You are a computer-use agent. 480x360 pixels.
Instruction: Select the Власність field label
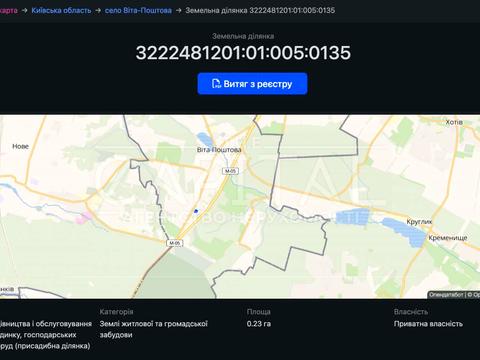point(411,312)
